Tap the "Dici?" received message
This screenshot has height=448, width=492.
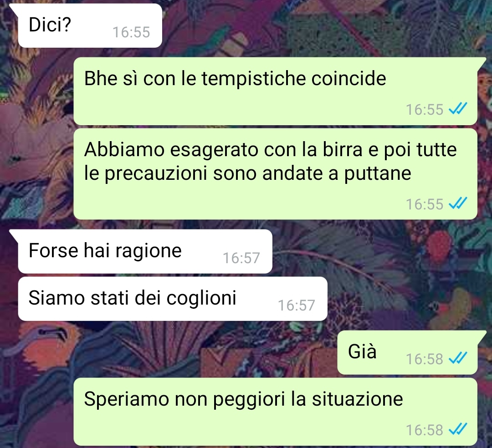point(90,25)
